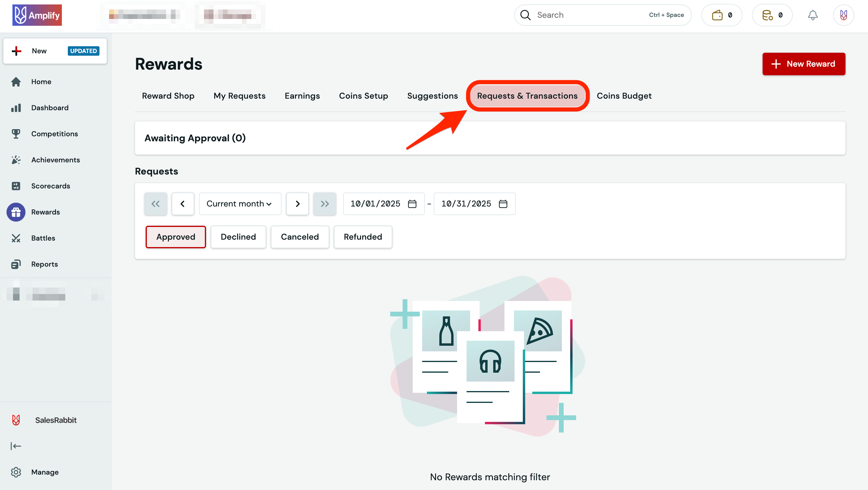Collapse the sidebar with arrow icon
Image resolution: width=868 pixels, height=490 pixels.
[16, 446]
